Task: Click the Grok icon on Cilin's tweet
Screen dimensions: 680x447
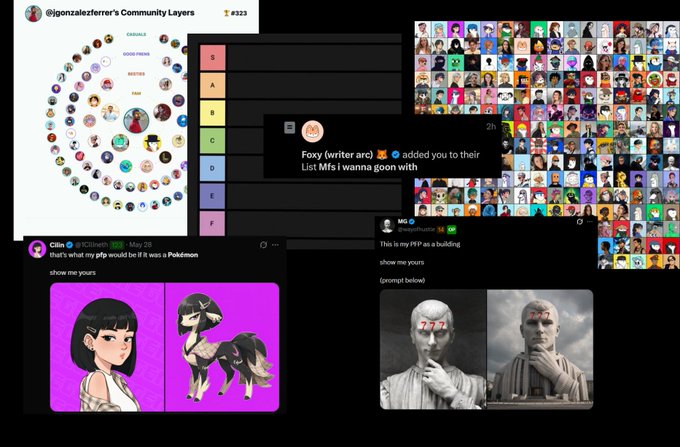Action: point(263,245)
